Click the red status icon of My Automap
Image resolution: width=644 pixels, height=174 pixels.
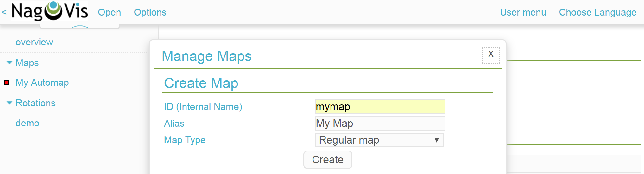[7, 83]
